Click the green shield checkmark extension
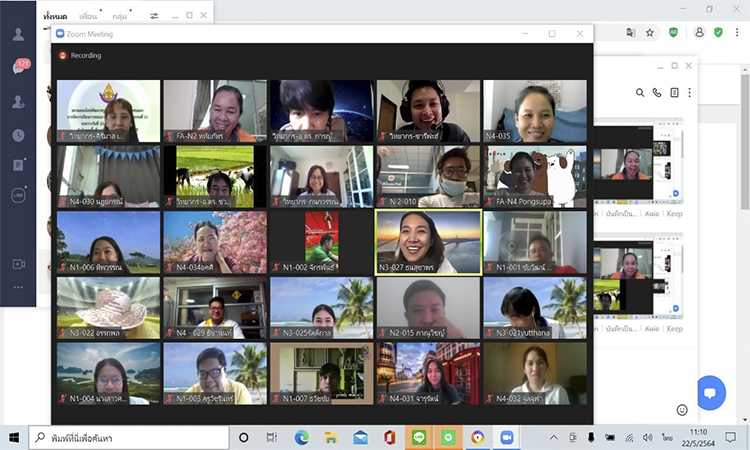The width and height of the screenshot is (750, 450). 718,32
